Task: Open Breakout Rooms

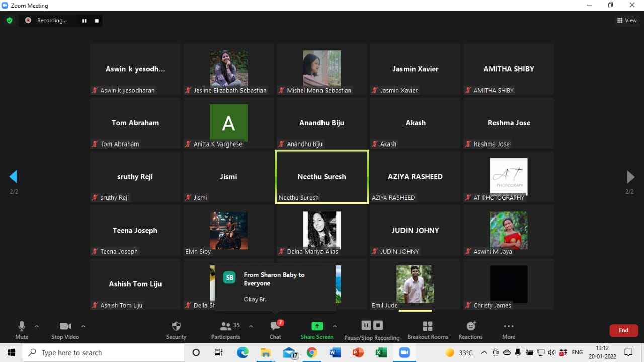Action: [x=428, y=329]
